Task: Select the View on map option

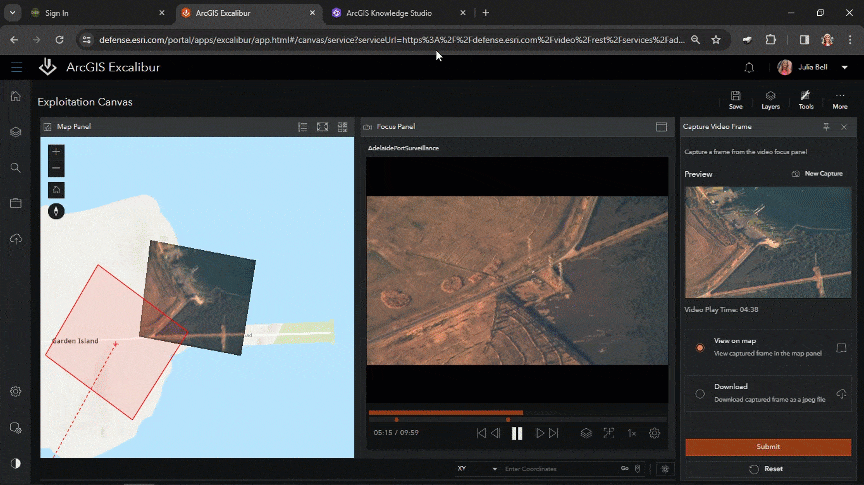Action: [x=699, y=347]
